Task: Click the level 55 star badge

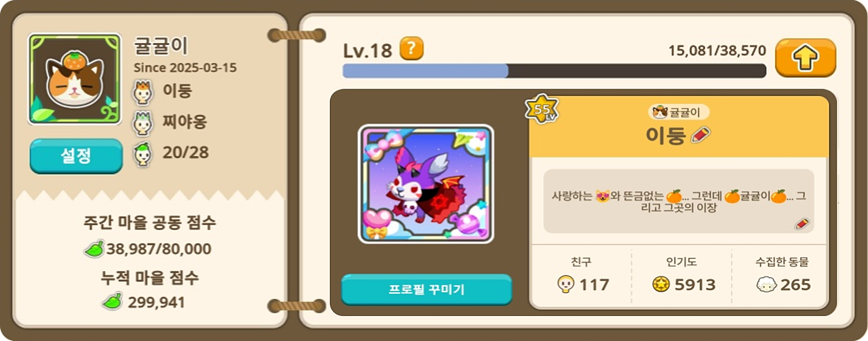Action: coord(542,109)
